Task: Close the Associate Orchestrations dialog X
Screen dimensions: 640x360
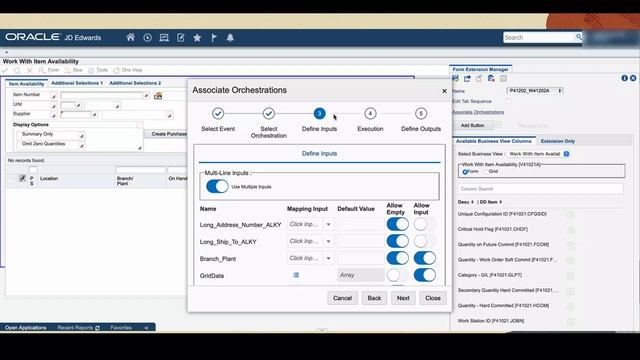Action: (x=444, y=91)
